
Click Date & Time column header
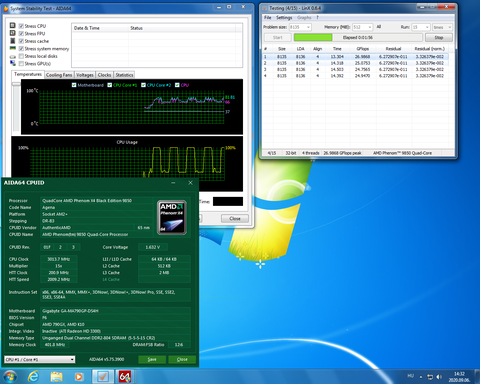pyautogui.click(x=100, y=28)
